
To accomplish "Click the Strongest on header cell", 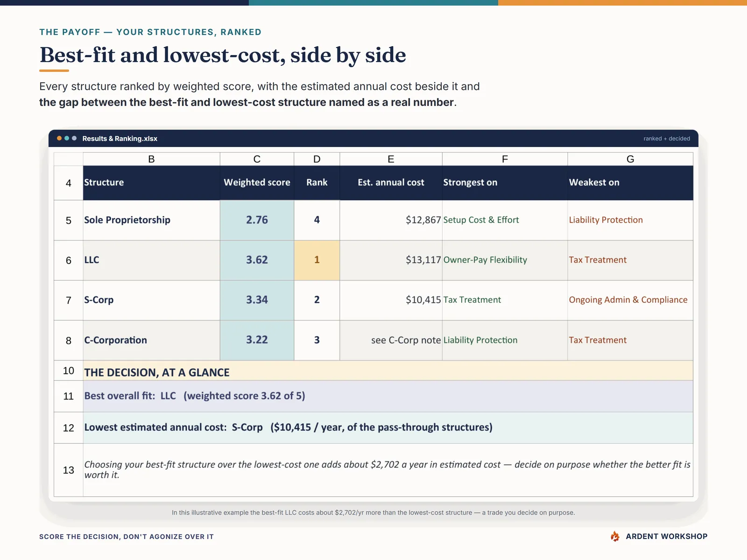I will pos(505,183).
